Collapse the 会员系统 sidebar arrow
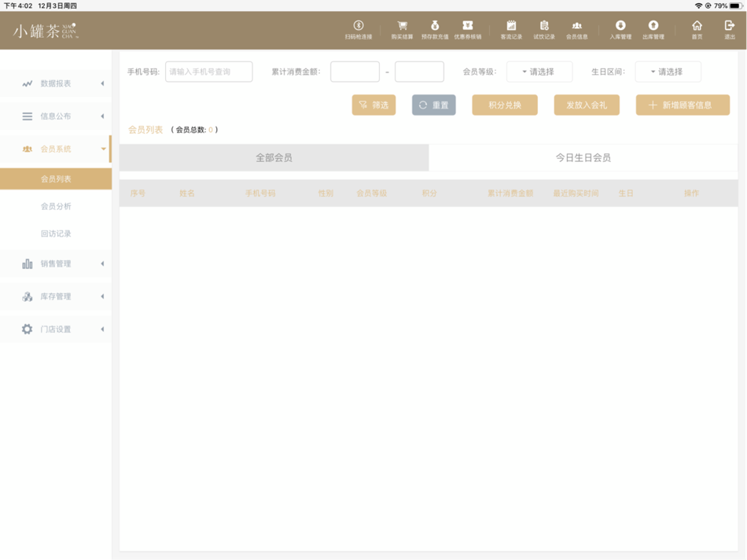Viewport: 747px width, 560px height. click(x=103, y=149)
